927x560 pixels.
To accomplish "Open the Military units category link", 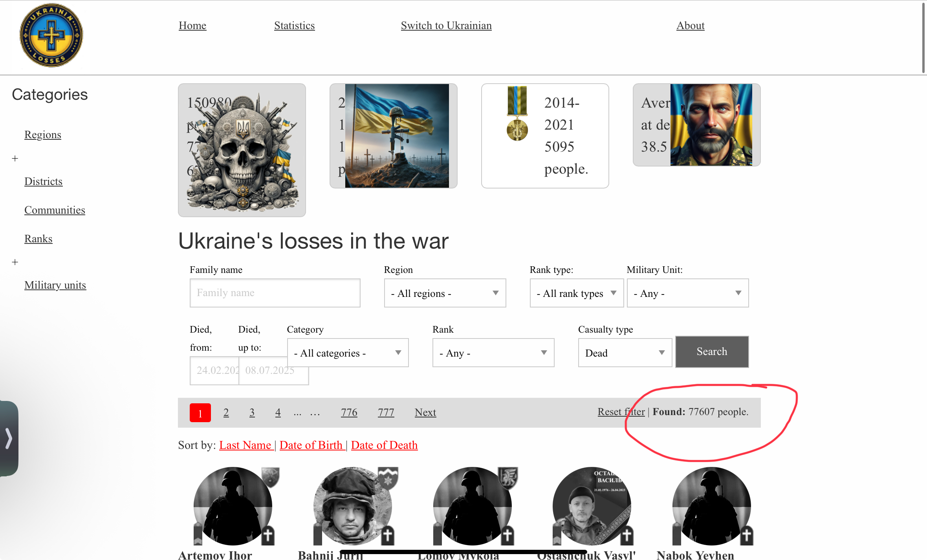I will click(x=55, y=285).
